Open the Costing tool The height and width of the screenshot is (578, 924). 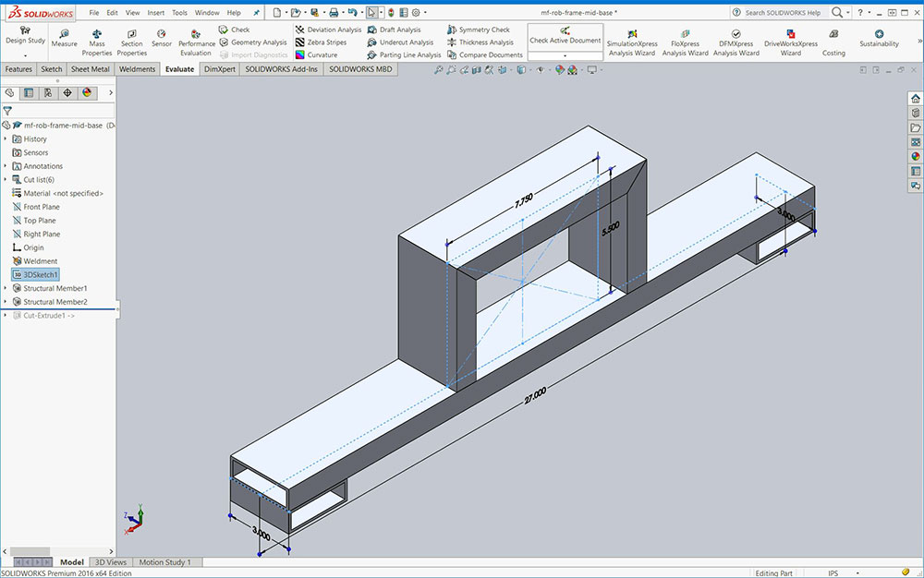(833, 41)
